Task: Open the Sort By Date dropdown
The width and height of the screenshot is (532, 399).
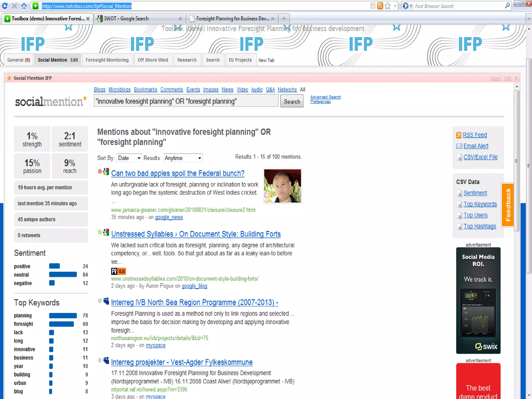Action: coord(129,158)
